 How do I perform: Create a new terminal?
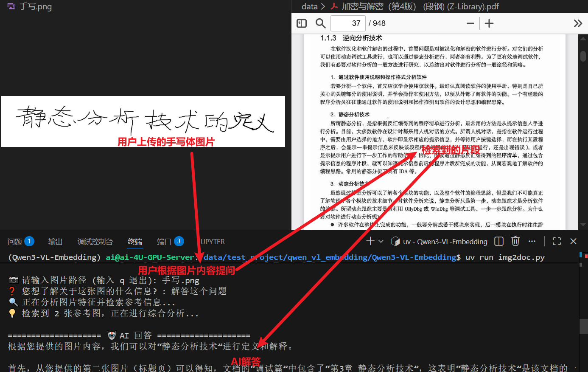[370, 241]
